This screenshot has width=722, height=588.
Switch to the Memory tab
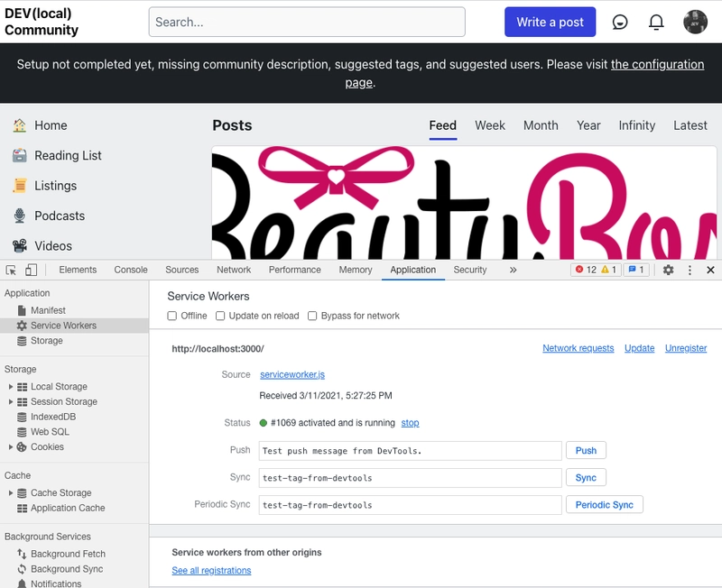click(x=356, y=270)
